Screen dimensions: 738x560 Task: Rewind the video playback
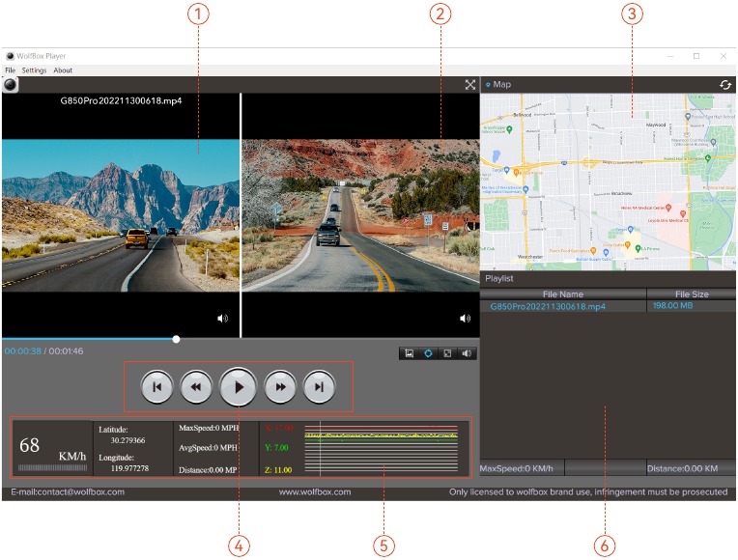pyautogui.click(x=196, y=387)
